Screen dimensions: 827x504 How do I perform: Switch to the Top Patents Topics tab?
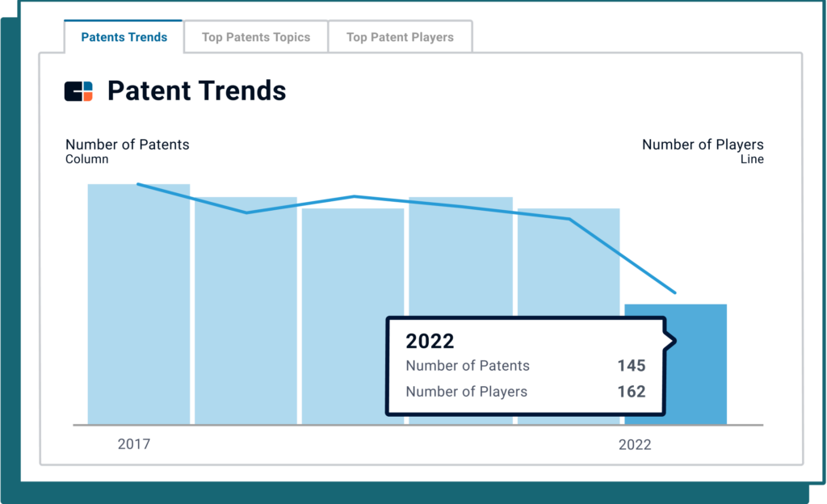[255, 37]
